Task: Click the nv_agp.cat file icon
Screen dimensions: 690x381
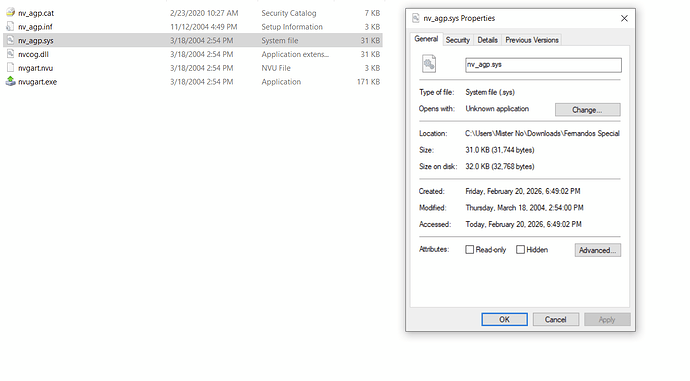Action: [x=11, y=12]
